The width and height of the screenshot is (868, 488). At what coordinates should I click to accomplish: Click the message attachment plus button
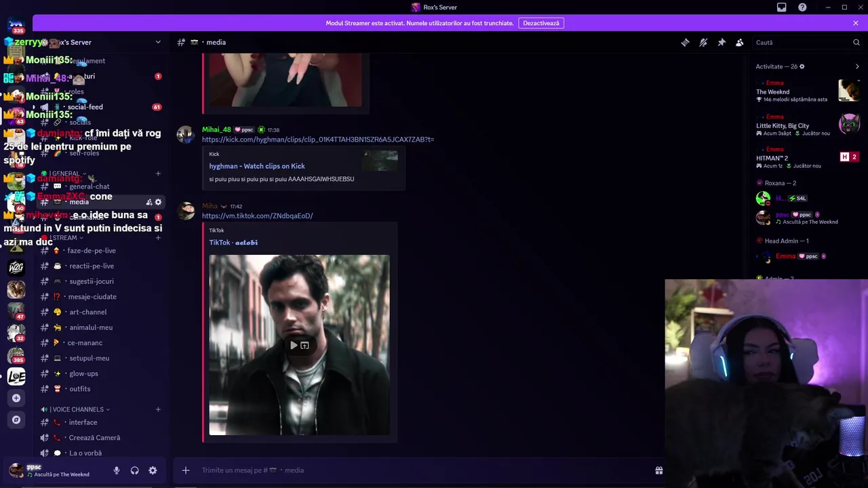[186, 470]
